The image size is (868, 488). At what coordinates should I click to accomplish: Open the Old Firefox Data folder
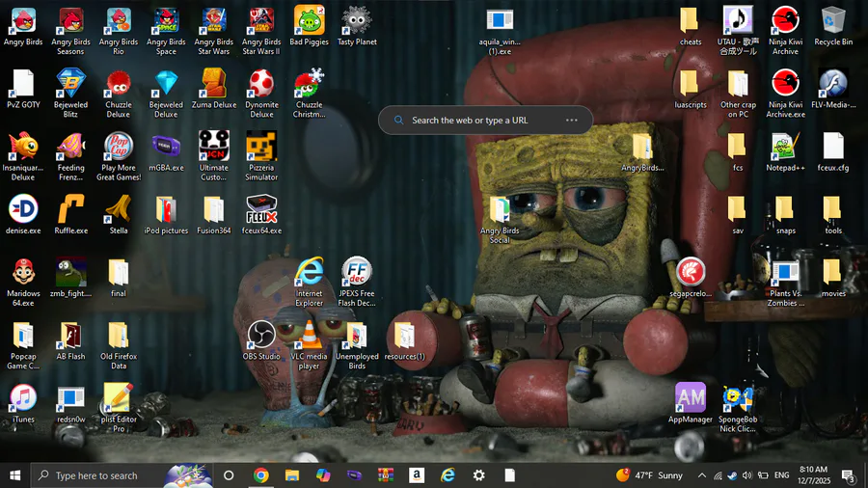tap(119, 345)
